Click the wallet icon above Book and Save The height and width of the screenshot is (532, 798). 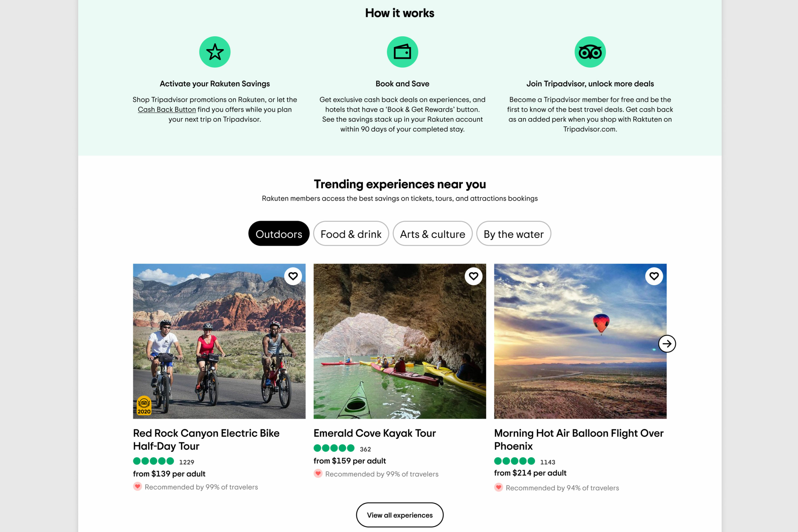tap(402, 52)
